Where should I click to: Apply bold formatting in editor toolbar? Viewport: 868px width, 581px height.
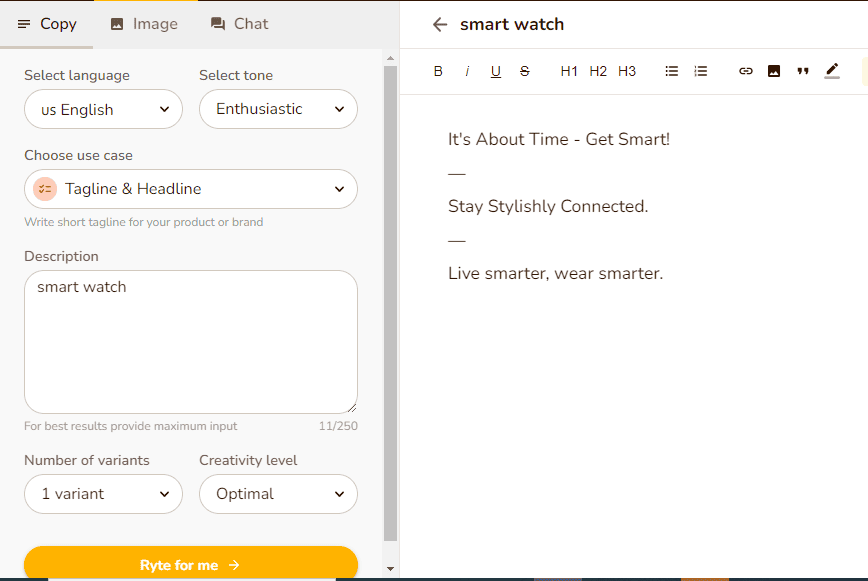pos(438,71)
